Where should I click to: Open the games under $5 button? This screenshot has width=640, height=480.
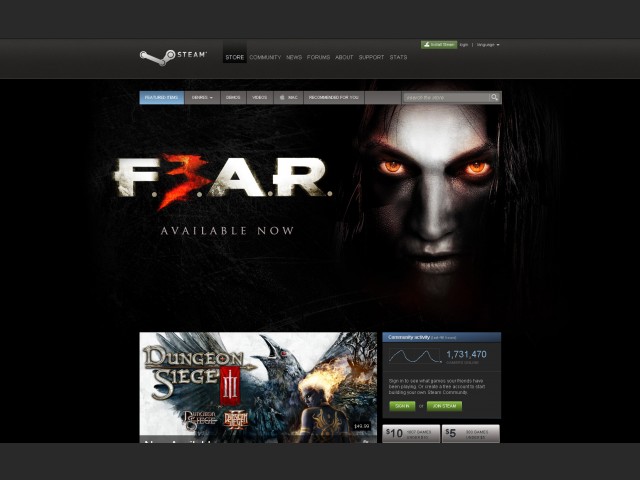click(471, 433)
